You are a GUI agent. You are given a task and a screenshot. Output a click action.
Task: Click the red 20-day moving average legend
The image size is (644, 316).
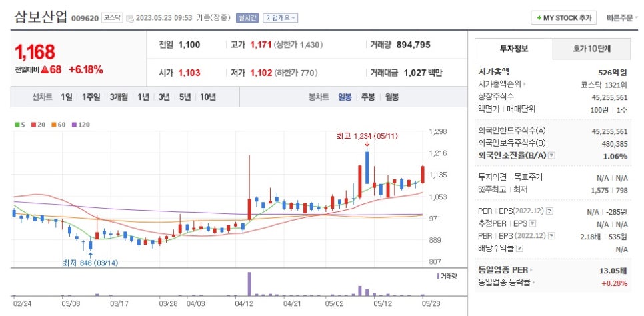pos(38,125)
